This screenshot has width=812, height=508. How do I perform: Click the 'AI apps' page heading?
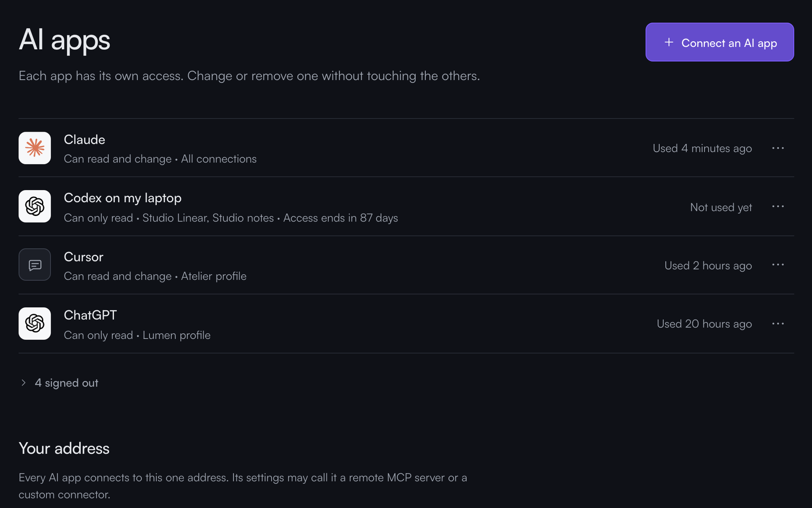tap(64, 40)
